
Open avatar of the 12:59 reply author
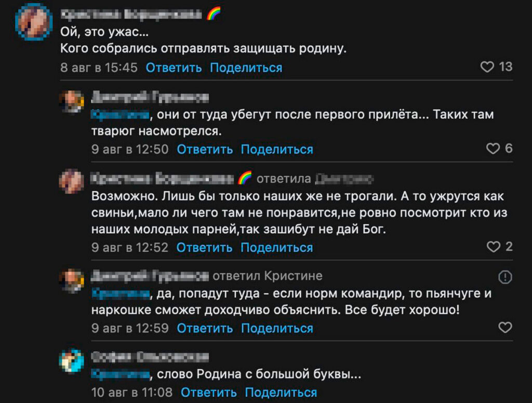[x=72, y=281]
